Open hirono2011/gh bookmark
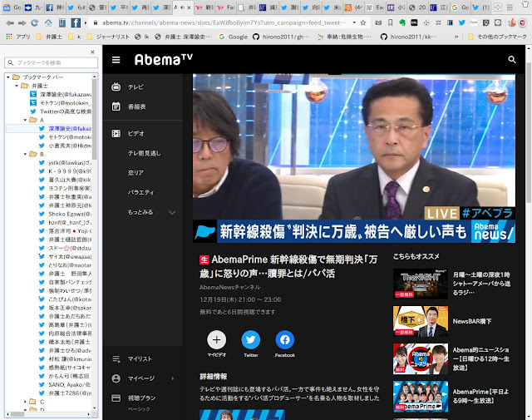 point(281,37)
